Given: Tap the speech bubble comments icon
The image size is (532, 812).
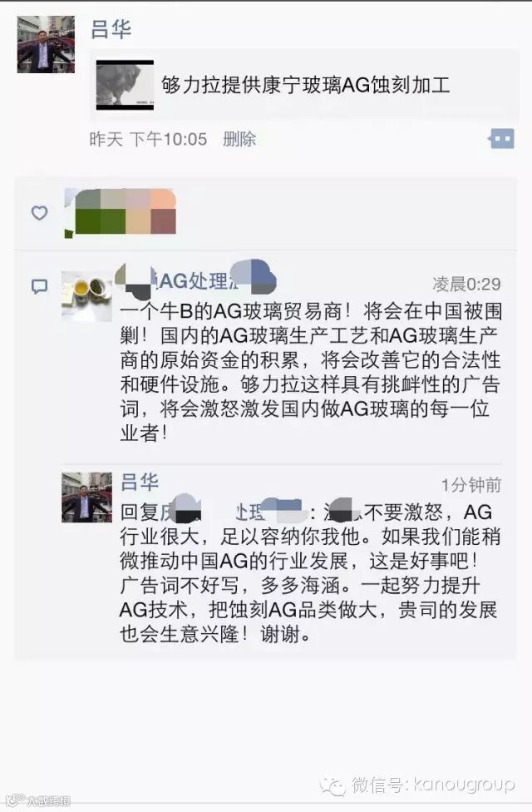Looking at the screenshot, I should [x=39, y=286].
